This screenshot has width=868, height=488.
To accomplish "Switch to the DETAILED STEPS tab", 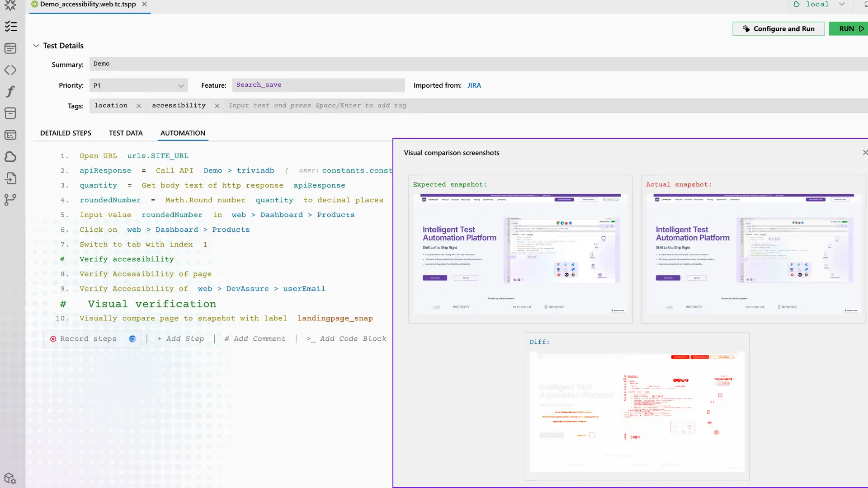I will tap(66, 133).
